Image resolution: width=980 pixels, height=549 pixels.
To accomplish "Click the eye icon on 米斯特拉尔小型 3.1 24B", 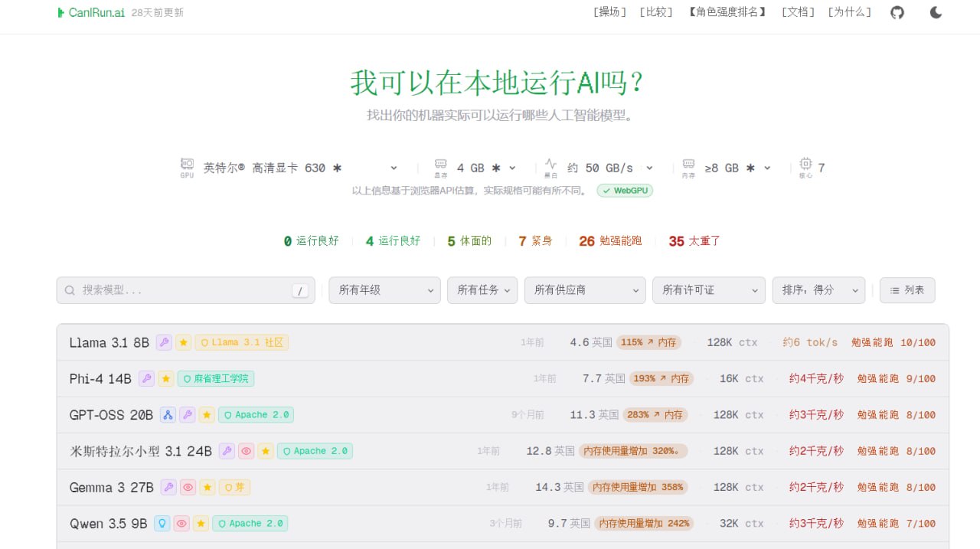I will tap(246, 452).
